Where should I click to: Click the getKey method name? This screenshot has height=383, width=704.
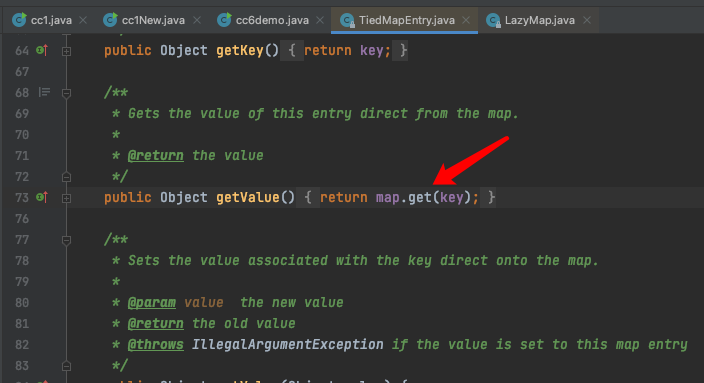240,50
